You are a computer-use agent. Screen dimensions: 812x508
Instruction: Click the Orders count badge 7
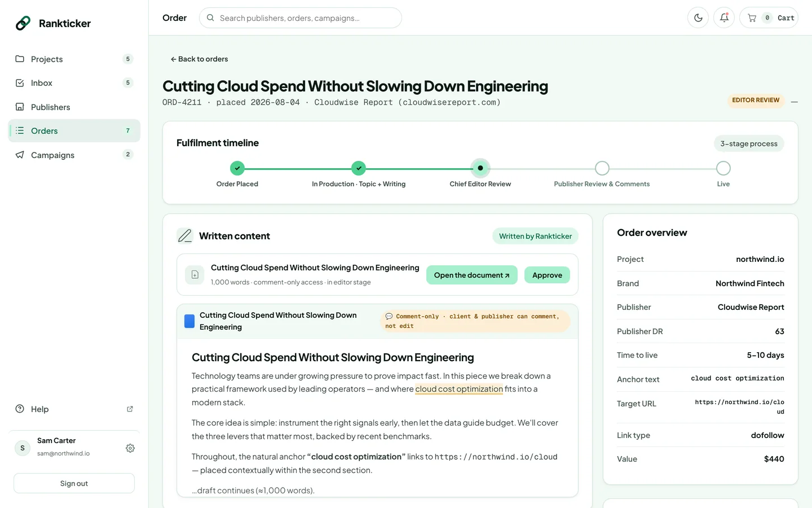128,131
